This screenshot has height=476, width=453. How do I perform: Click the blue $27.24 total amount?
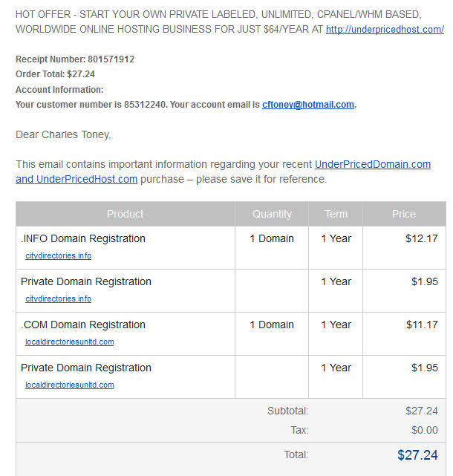pyautogui.click(x=417, y=455)
